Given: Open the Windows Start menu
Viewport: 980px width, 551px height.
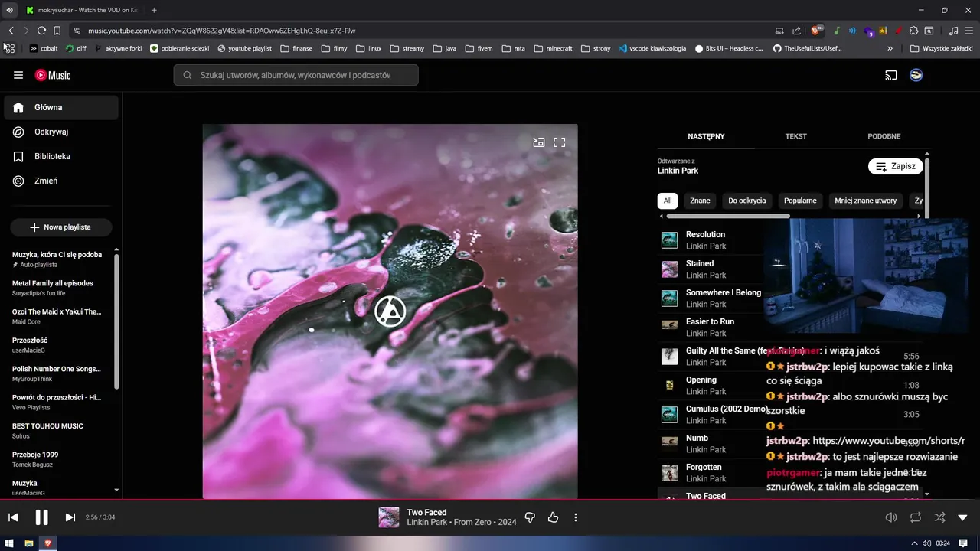Looking at the screenshot, I should (x=9, y=543).
